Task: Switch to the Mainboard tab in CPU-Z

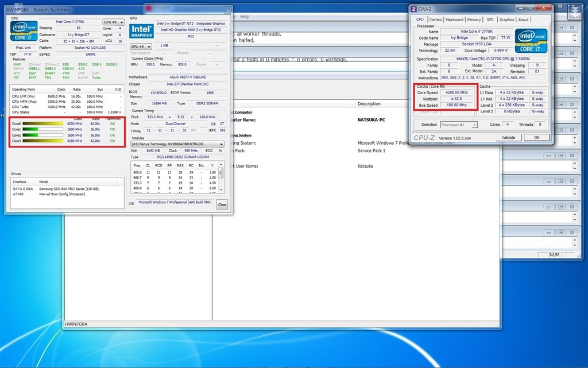Action: (x=454, y=20)
